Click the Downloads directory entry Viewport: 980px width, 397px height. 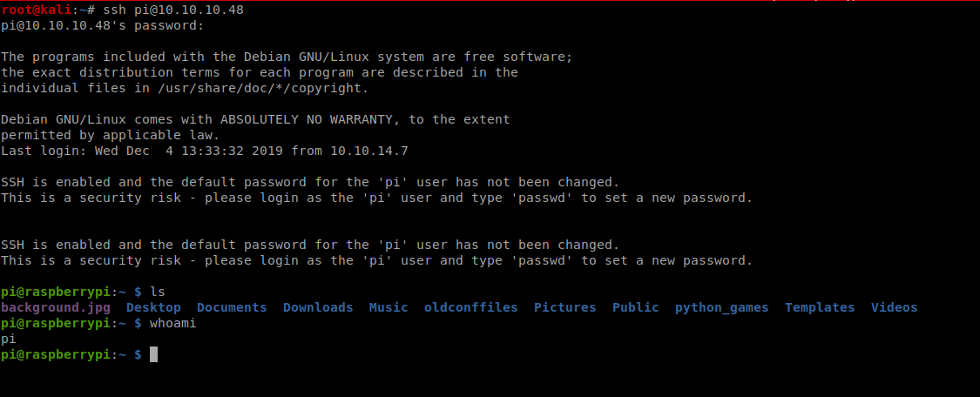318,307
